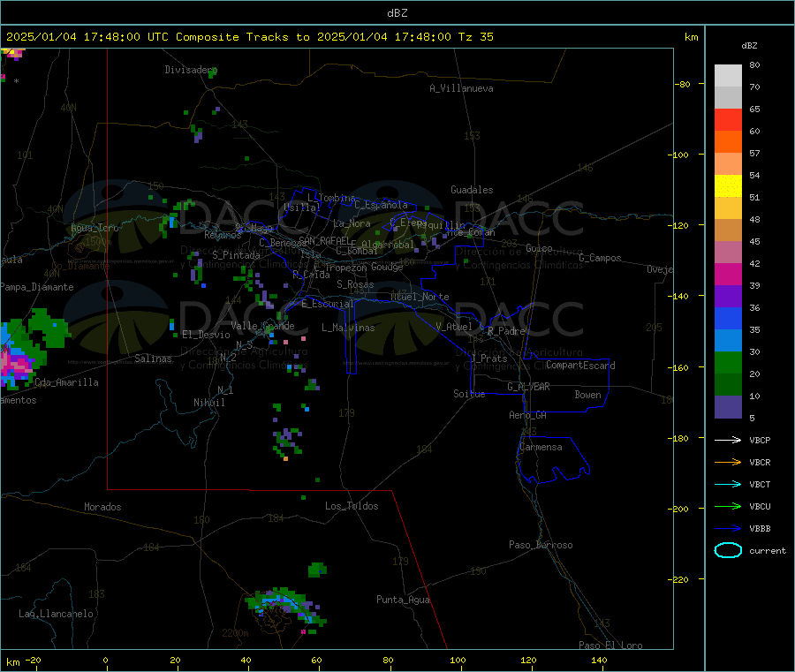Viewport: 795px width, 672px height.
Task: Click the blue VBBB arrow legend icon
Action: coord(728,529)
